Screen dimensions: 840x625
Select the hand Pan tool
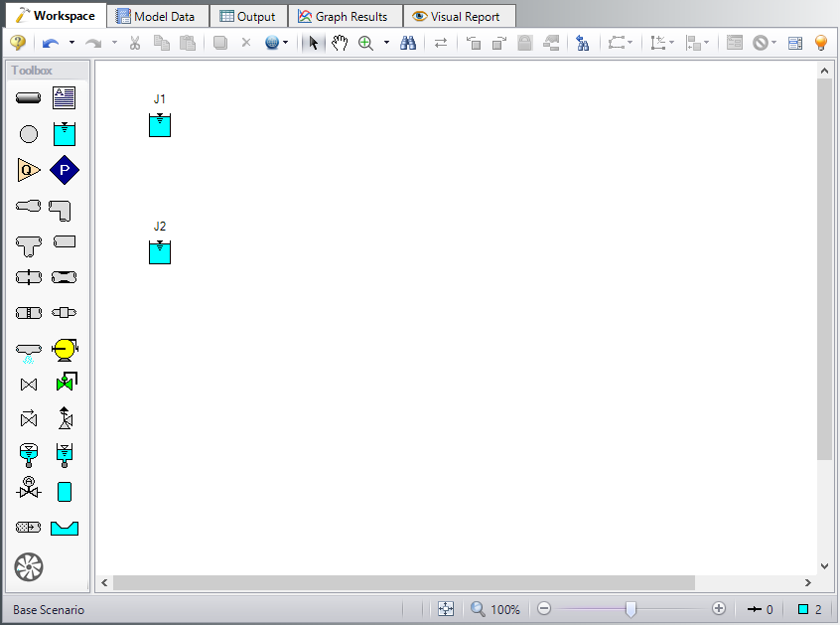coord(340,43)
